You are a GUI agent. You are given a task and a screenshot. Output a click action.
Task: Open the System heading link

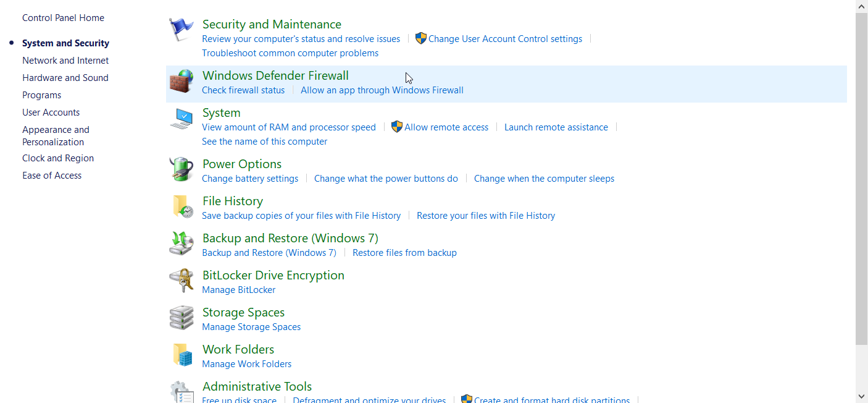tap(222, 112)
